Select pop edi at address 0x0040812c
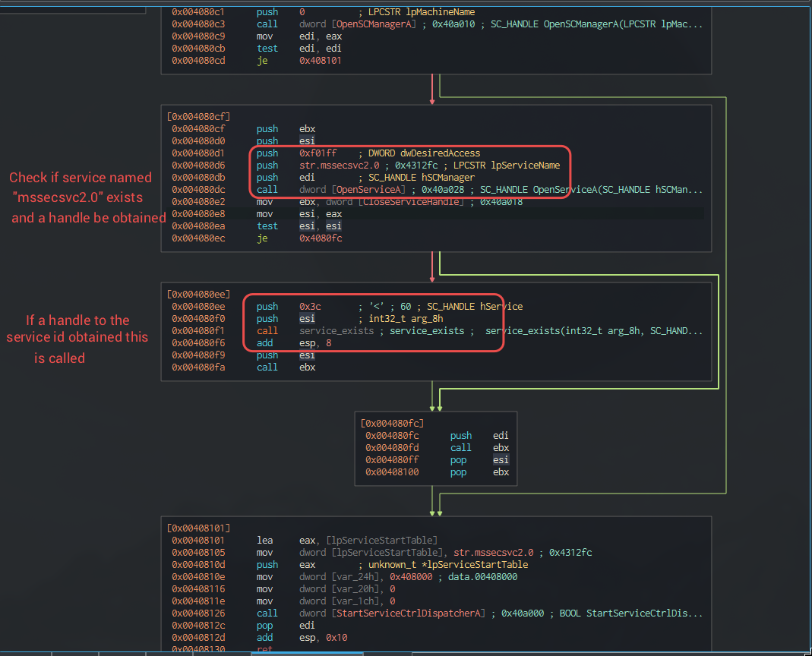 pyautogui.click(x=243, y=626)
